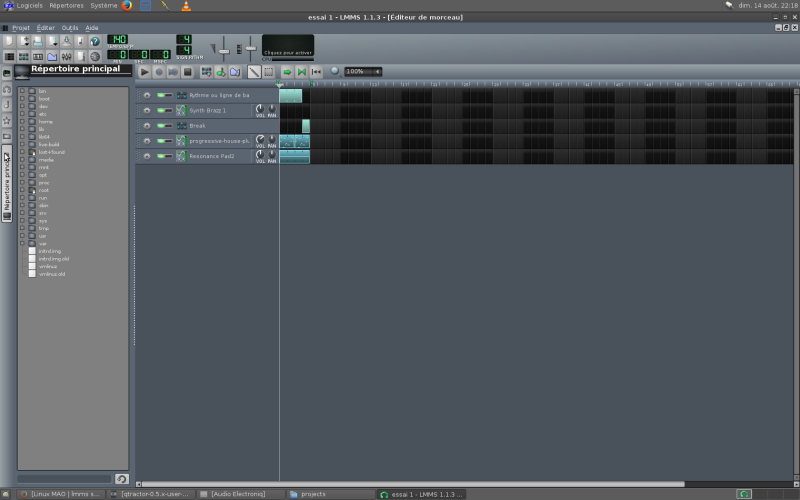Viewport: 800px width, 500px height.
Task: Show the Automation Editor icon
Action: pos(52,56)
